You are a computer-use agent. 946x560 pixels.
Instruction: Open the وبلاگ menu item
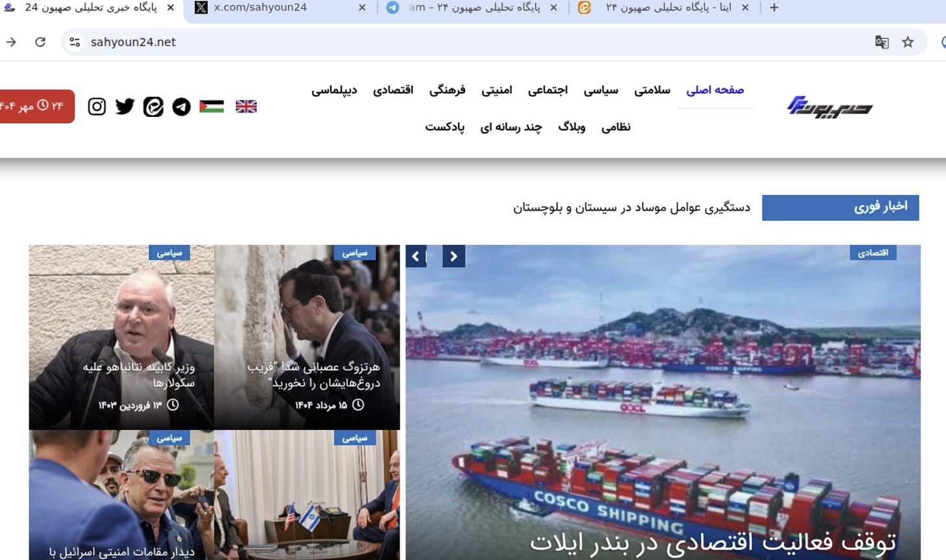pyautogui.click(x=572, y=127)
